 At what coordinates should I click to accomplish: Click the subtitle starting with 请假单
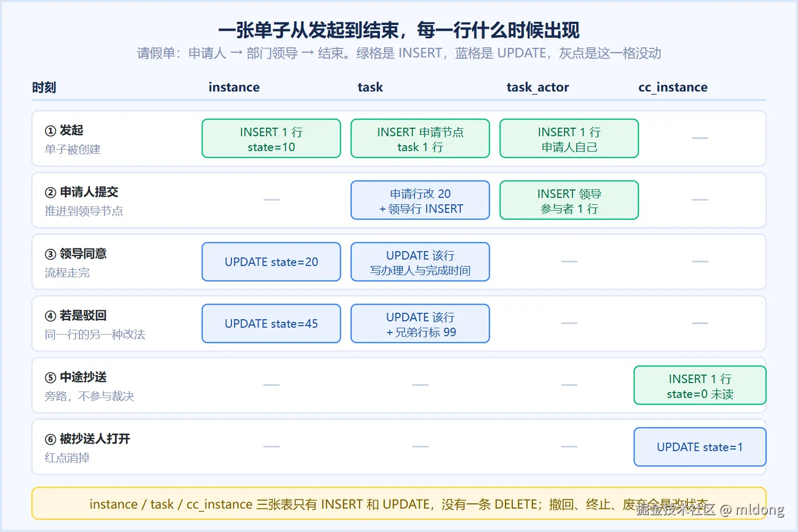tap(399, 53)
